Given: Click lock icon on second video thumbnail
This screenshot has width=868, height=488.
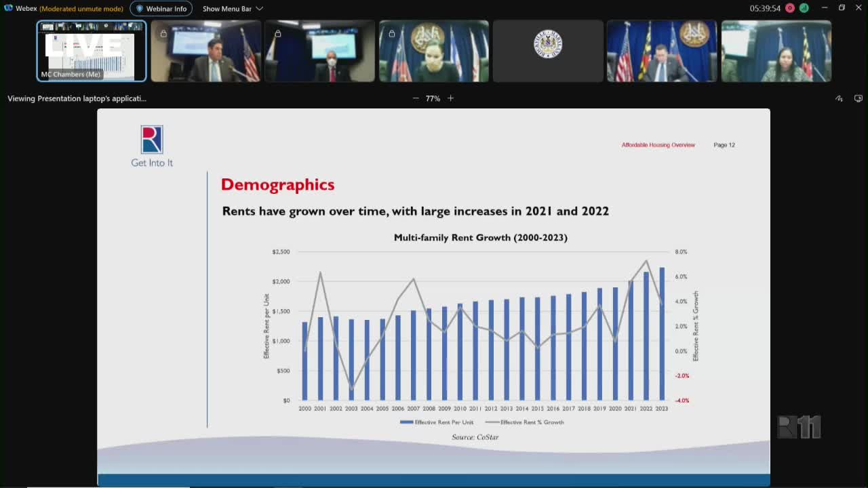Looking at the screenshot, I should [163, 33].
